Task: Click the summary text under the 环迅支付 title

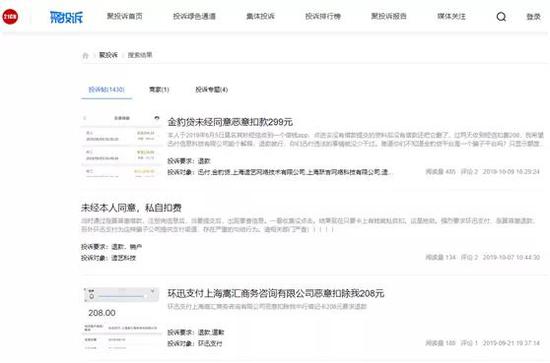Action: [x=267, y=307]
